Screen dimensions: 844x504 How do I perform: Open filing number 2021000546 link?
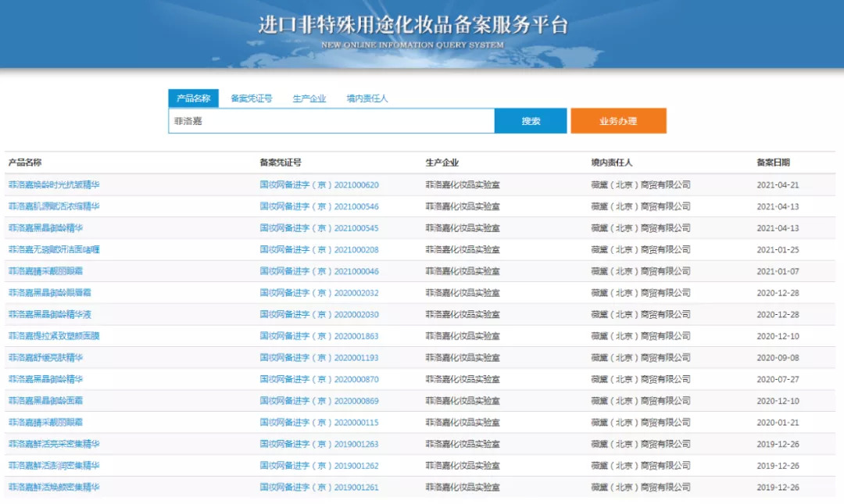click(319, 207)
